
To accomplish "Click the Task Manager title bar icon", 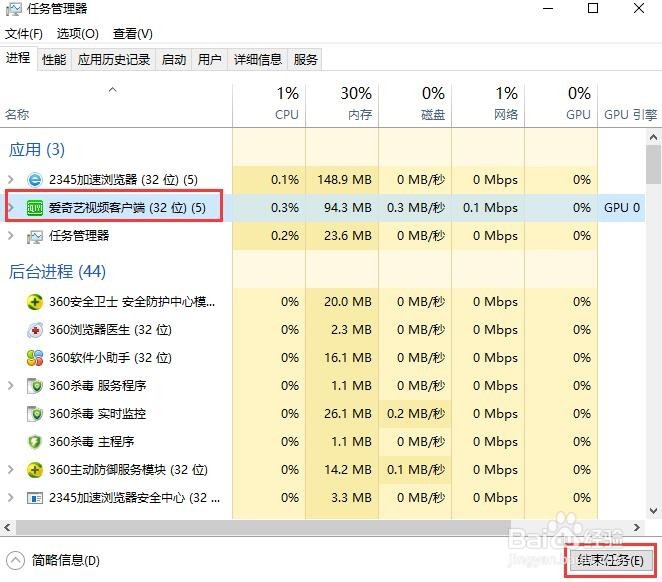I will pos(13,9).
